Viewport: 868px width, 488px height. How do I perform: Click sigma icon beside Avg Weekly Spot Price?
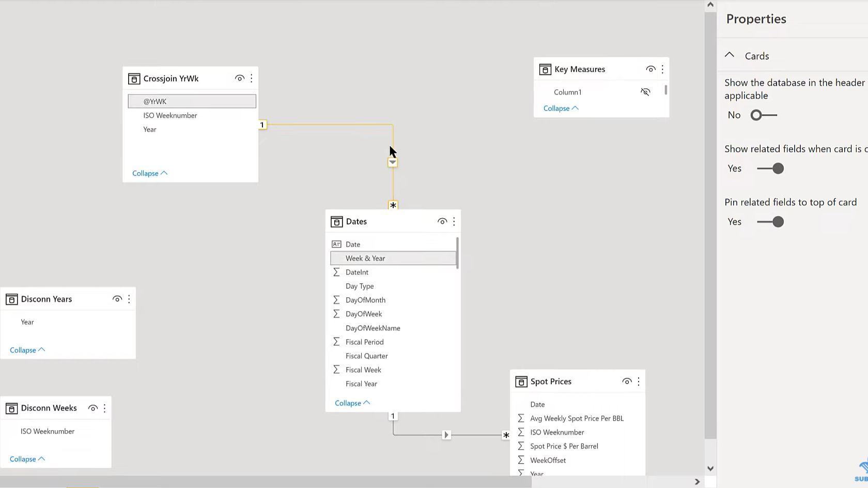tap(521, 418)
